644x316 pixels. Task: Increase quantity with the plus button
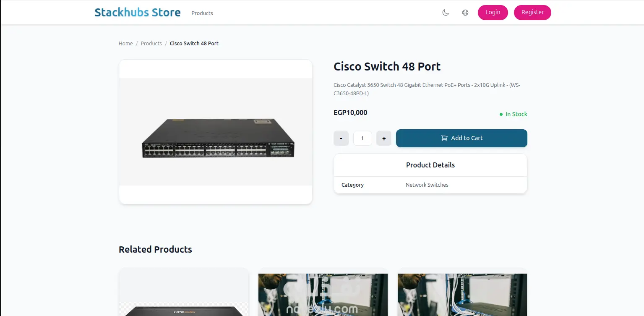(x=384, y=138)
